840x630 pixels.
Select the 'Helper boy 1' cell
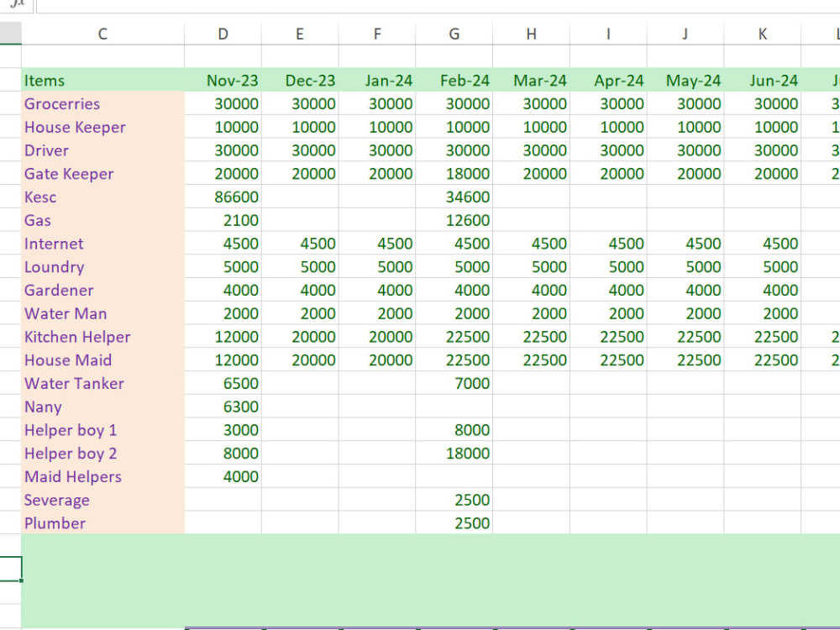point(102,429)
